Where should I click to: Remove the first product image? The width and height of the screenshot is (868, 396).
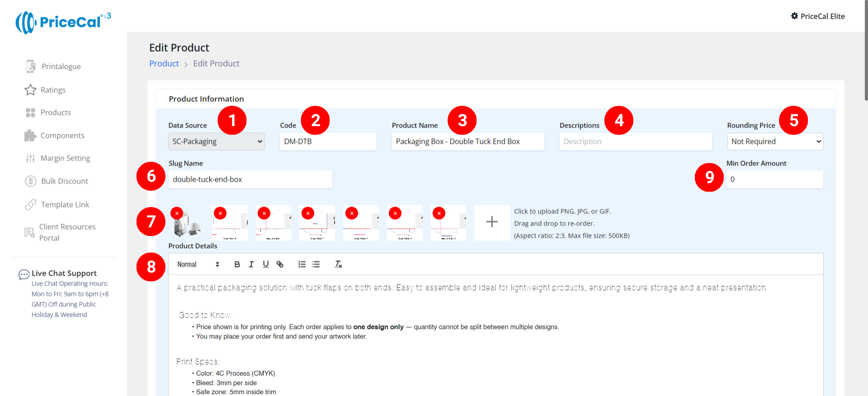point(177,213)
